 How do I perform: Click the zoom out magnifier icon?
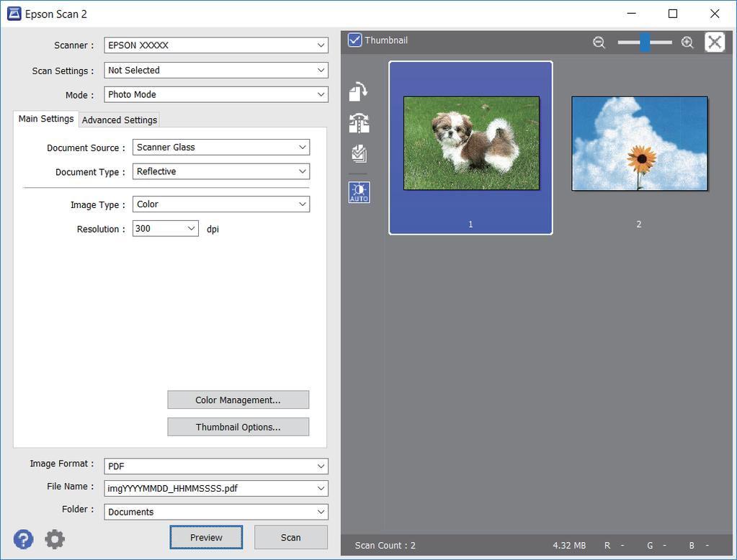click(x=599, y=42)
